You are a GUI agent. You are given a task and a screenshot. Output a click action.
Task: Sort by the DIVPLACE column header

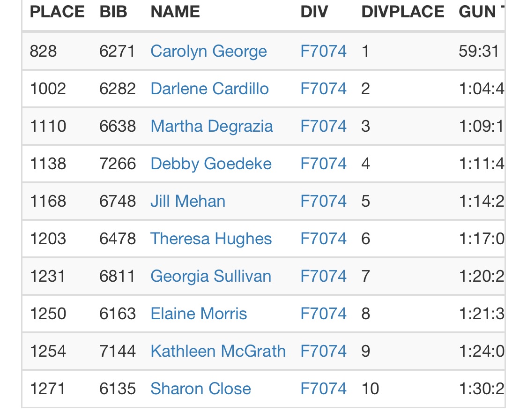pyautogui.click(x=403, y=12)
